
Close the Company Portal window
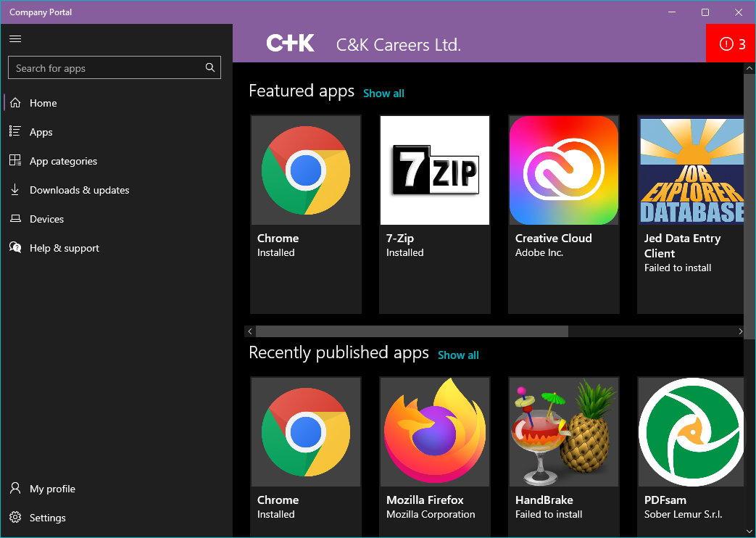(x=738, y=12)
